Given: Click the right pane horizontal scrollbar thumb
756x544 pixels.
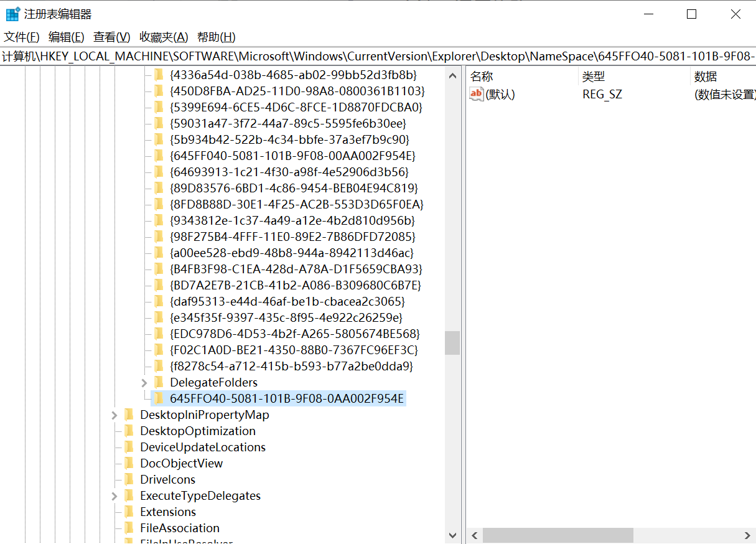Looking at the screenshot, I should pyautogui.click(x=558, y=535).
